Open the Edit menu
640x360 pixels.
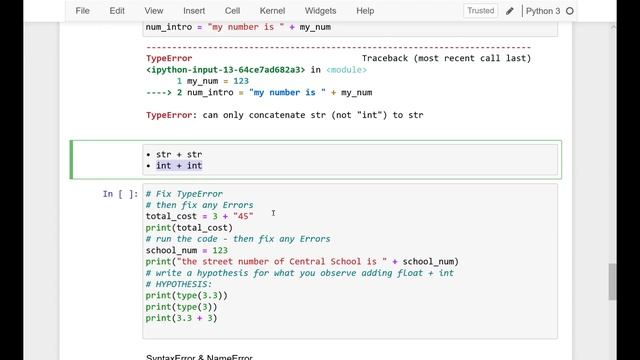coord(117,11)
